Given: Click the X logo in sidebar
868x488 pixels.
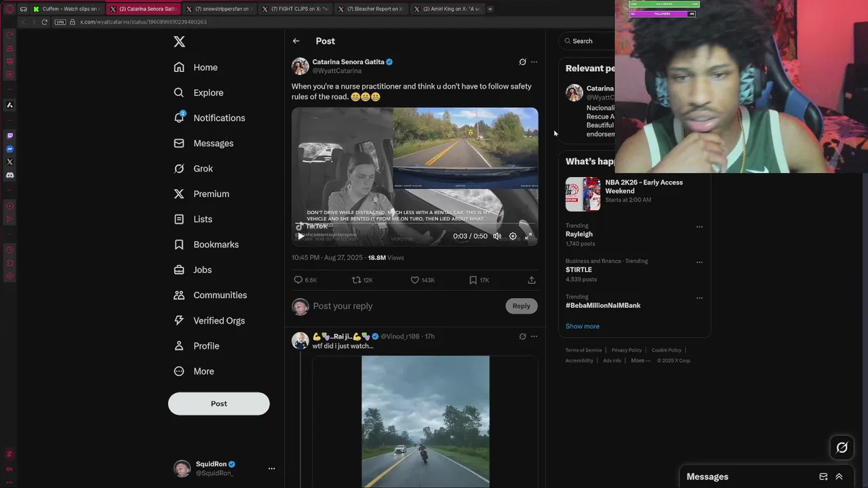Looking at the screenshot, I should [x=179, y=42].
